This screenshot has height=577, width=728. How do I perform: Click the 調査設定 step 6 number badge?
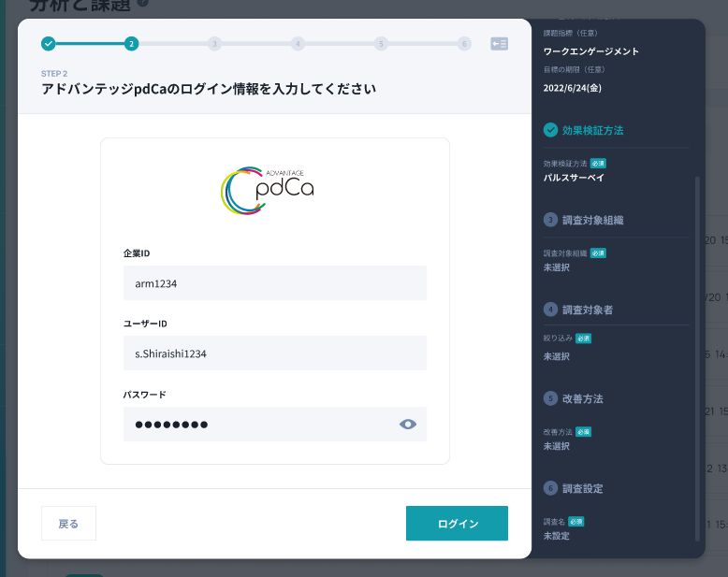[x=550, y=488]
